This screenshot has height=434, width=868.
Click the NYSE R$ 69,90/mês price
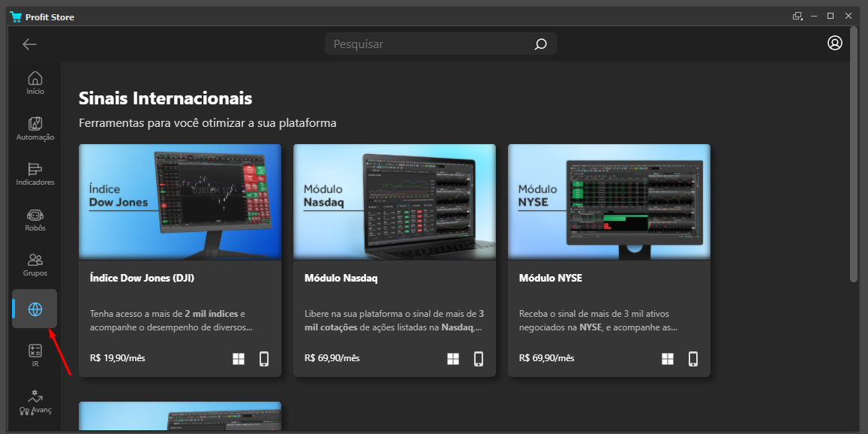tap(546, 358)
